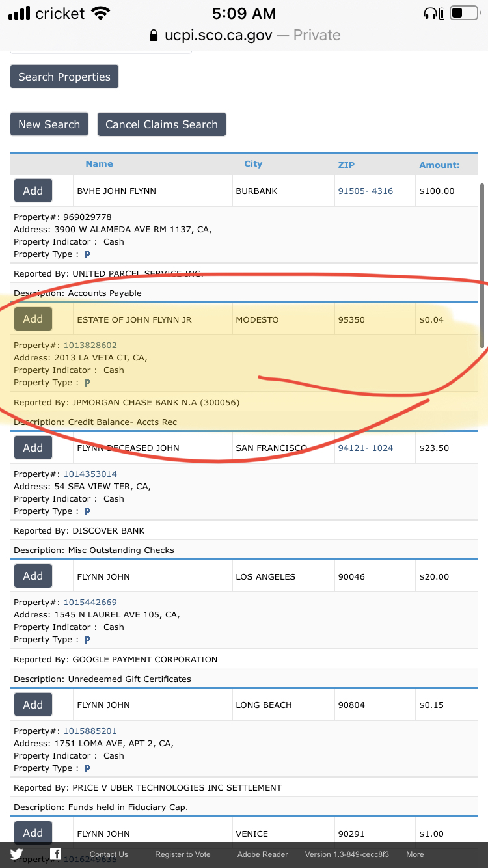Screen dimensions: 488x868
Task: Select 'Description: Unredeemed Gift Certificates' text
Action: 102,679
